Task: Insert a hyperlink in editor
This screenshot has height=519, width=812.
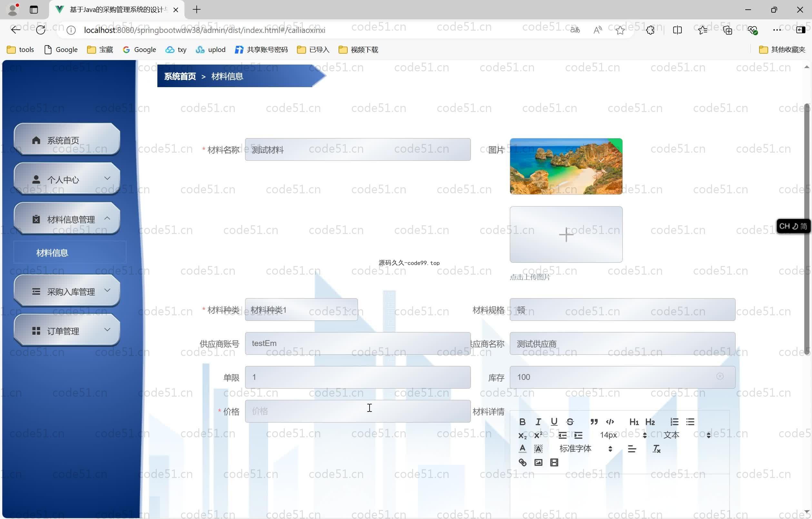Action: 522,463
